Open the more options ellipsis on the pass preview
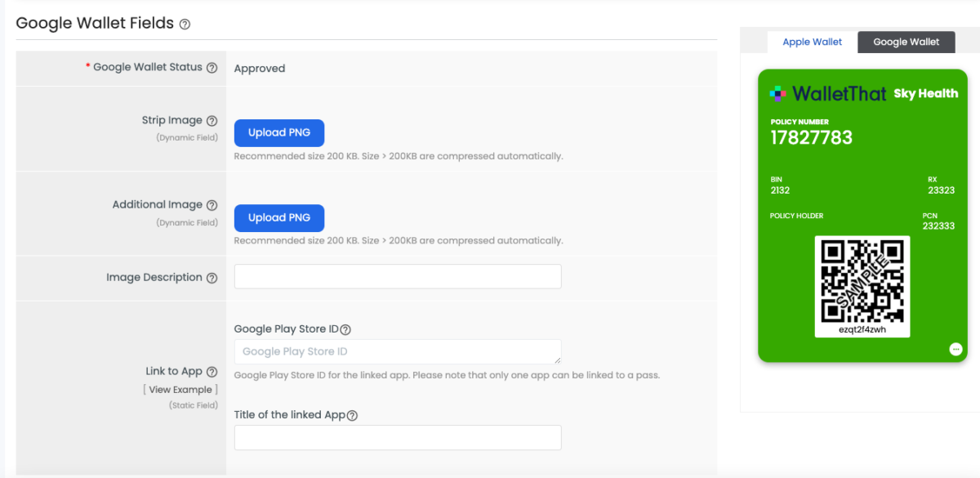This screenshot has height=478, width=980. coord(955,348)
